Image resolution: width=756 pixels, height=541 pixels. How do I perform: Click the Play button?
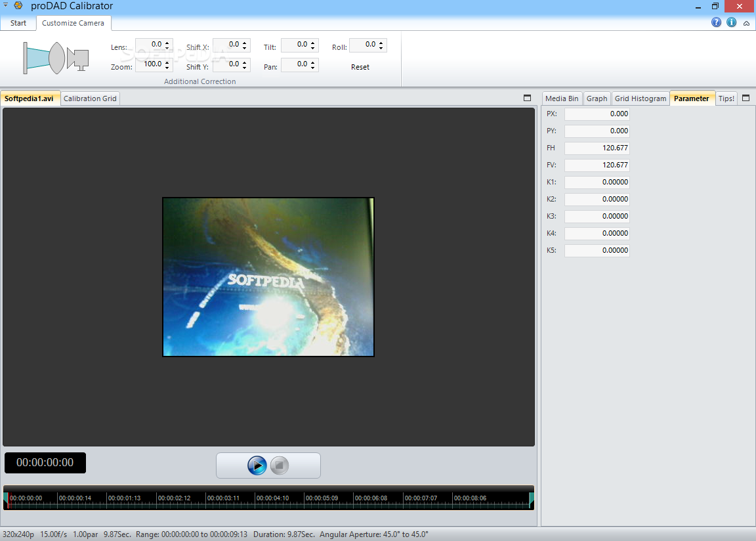click(x=257, y=465)
